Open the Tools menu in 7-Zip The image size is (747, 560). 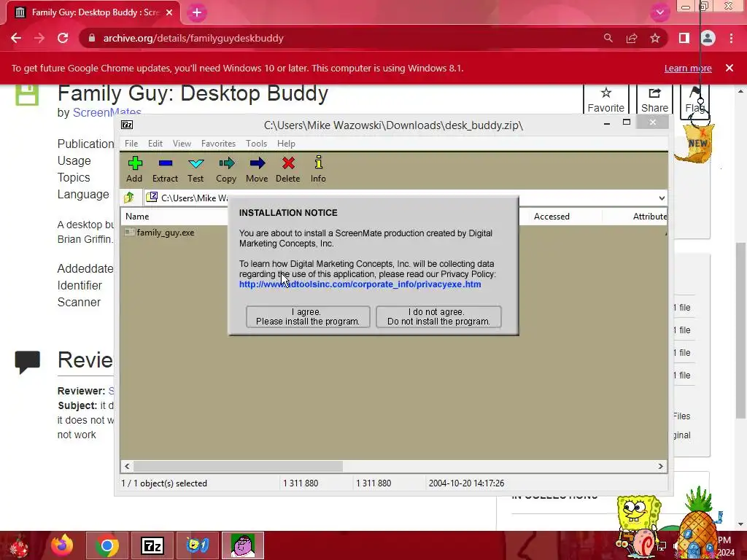point(256,144)
